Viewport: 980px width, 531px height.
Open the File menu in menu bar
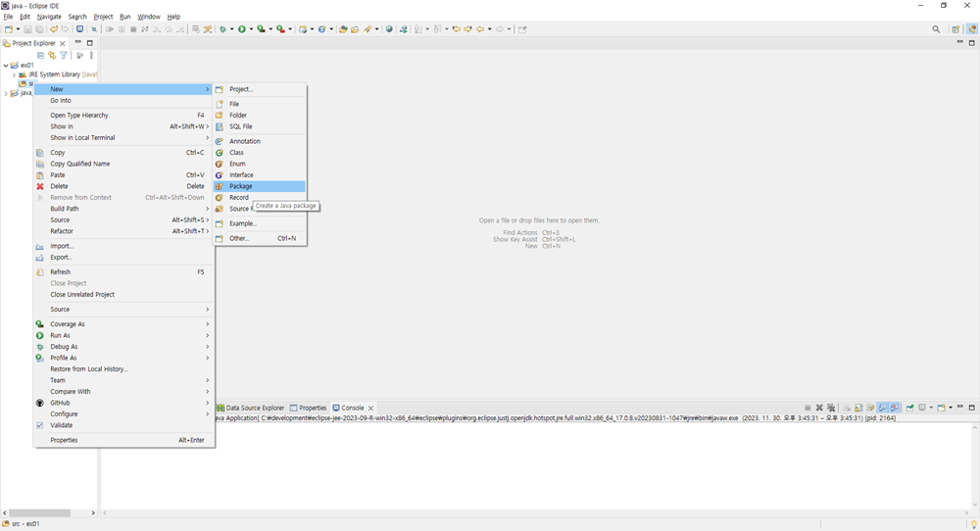8,17
